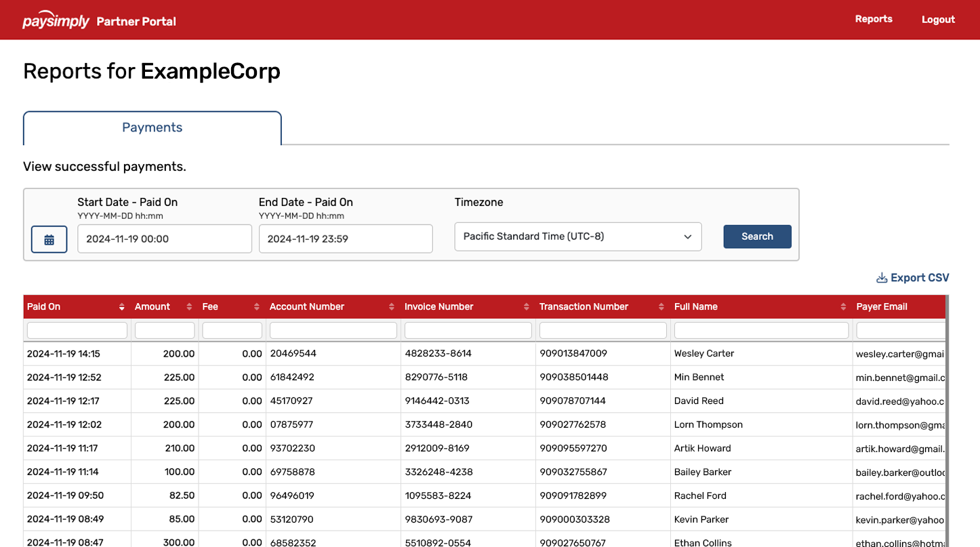Click account number 20469544
This screenshot has height=547, width=980.
(x=293, y=354)
